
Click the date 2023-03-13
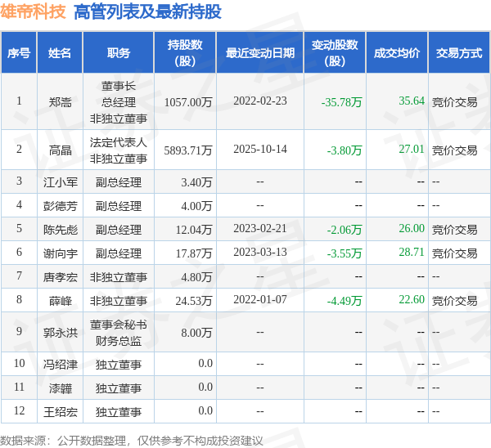pyautogui.click(x=260, y=252)
